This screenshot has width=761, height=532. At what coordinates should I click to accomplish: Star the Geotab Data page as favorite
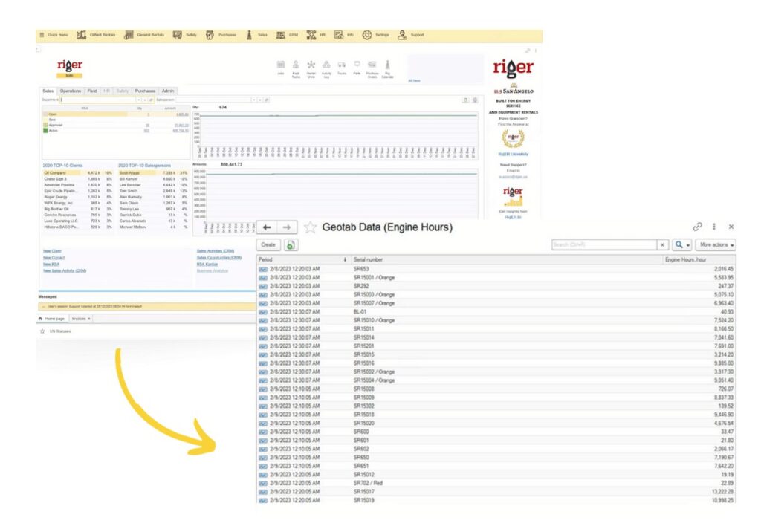(310, 227)
